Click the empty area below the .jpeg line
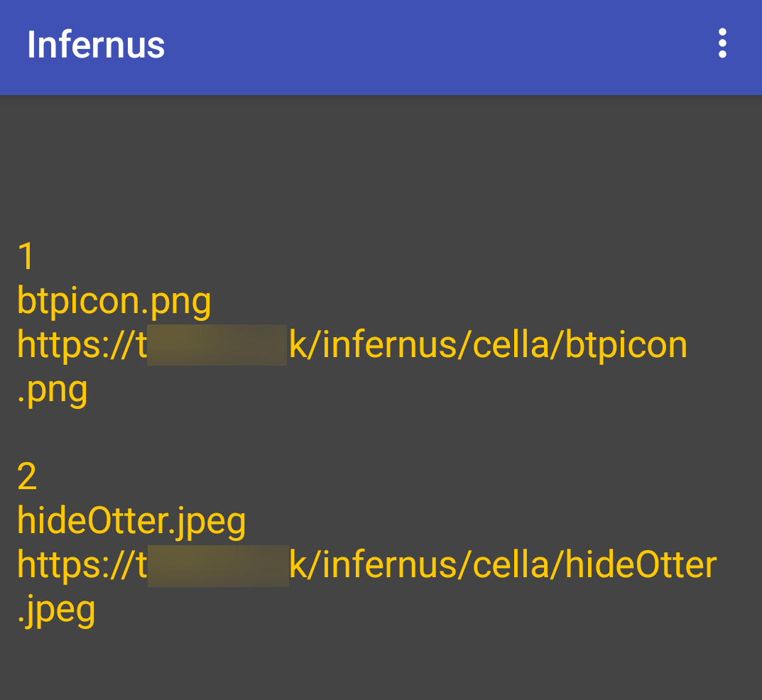The width and height of the screenshot is (762, 700). click(x=381, y=664)
